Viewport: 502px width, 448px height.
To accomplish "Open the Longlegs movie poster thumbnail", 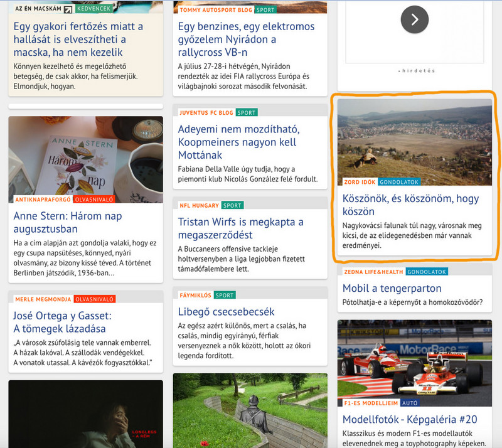I will (86, 414).
